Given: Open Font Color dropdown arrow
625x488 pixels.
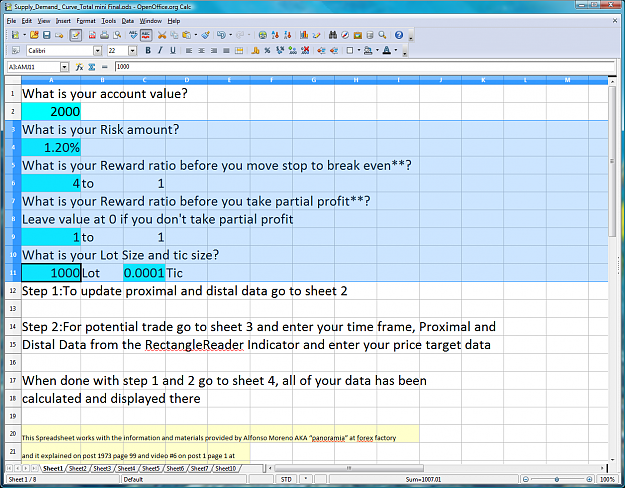Looking at the screenshot, I should click(396, 51).
